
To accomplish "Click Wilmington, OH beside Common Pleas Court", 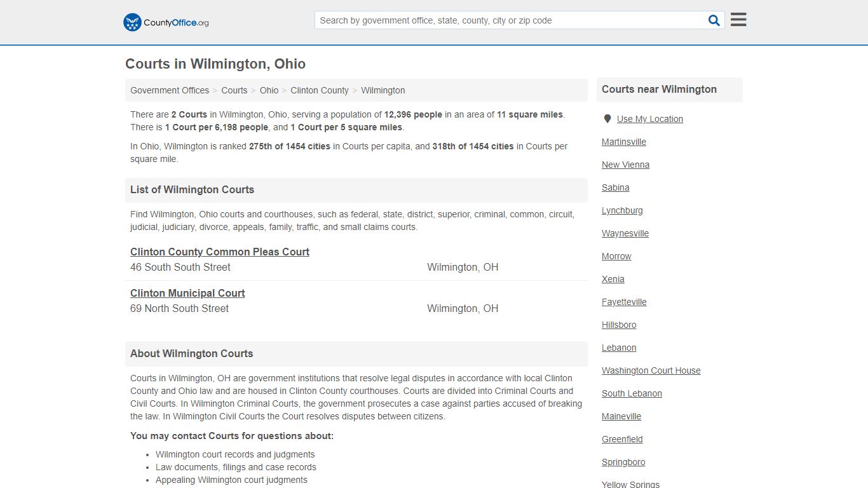I will point(463,268).
